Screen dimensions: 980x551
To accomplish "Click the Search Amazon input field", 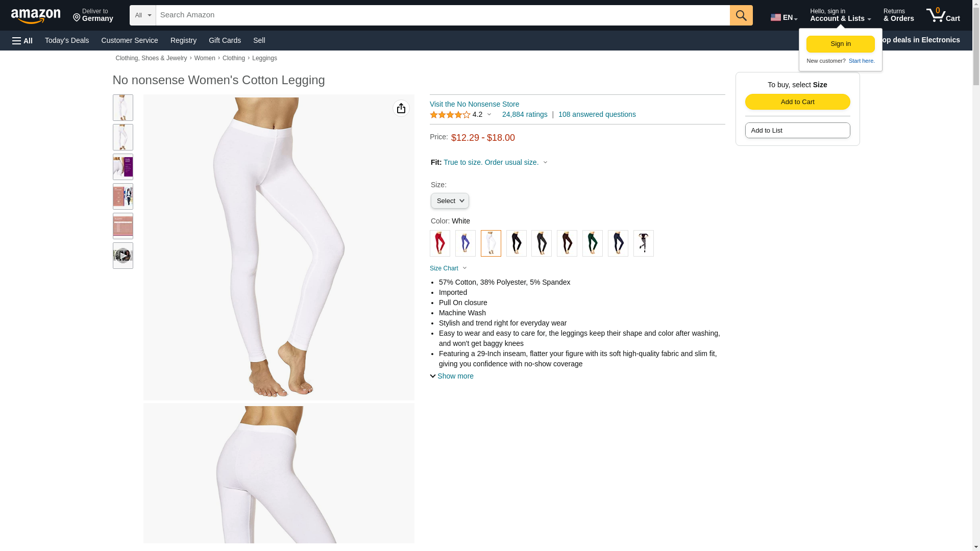I will 443,15.
